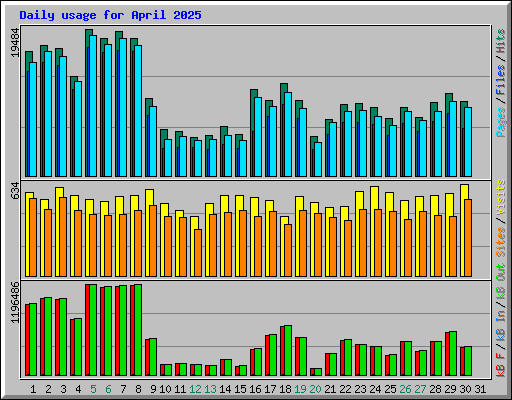Click the green kB bar for day 8

138,330
